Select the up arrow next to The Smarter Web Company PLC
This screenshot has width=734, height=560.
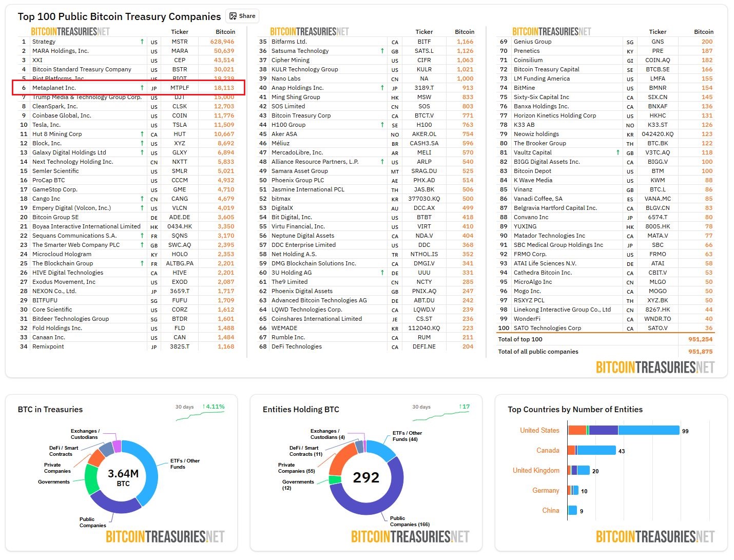coord(142,245)
